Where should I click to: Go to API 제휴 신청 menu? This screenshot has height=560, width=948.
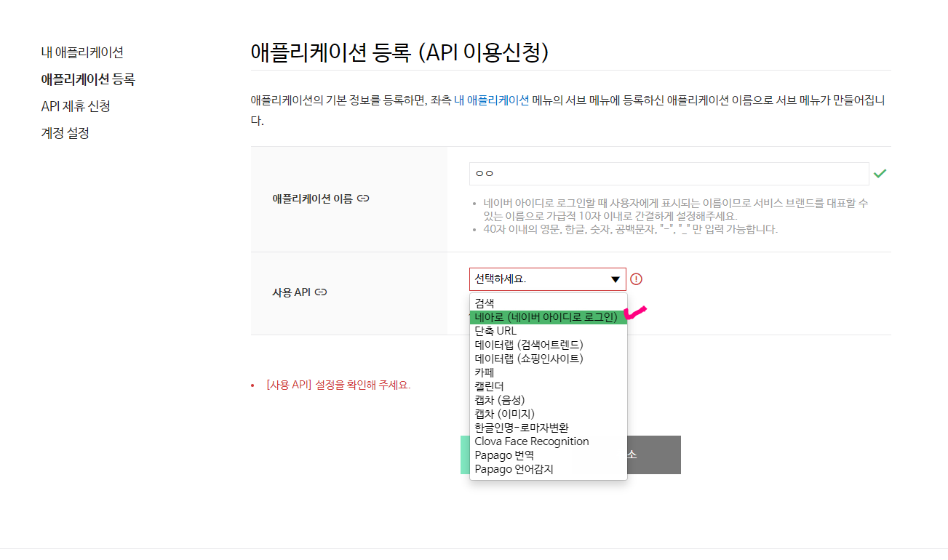(x=76, y=106)
